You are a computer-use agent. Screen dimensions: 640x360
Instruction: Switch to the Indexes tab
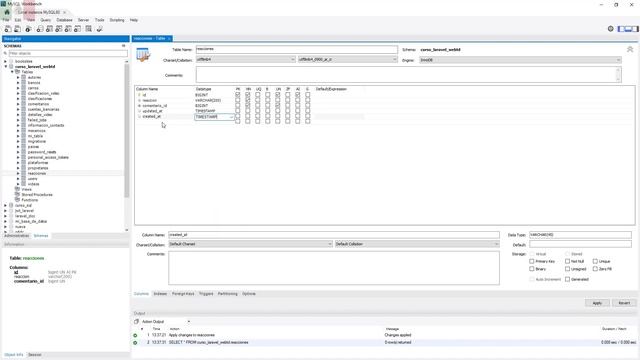point(160,293)
